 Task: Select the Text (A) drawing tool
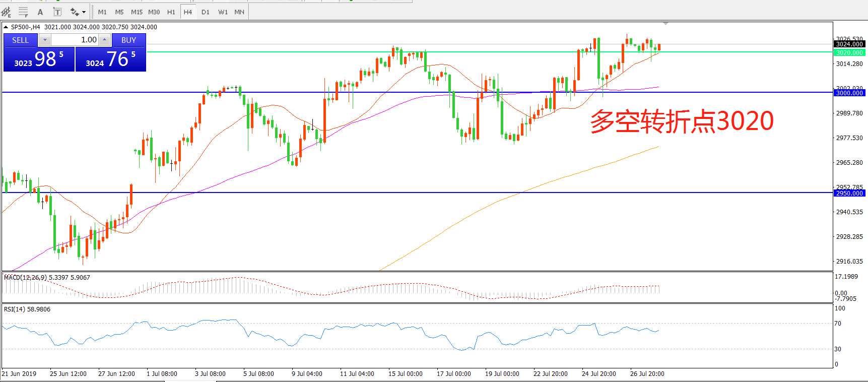[40, 12]
